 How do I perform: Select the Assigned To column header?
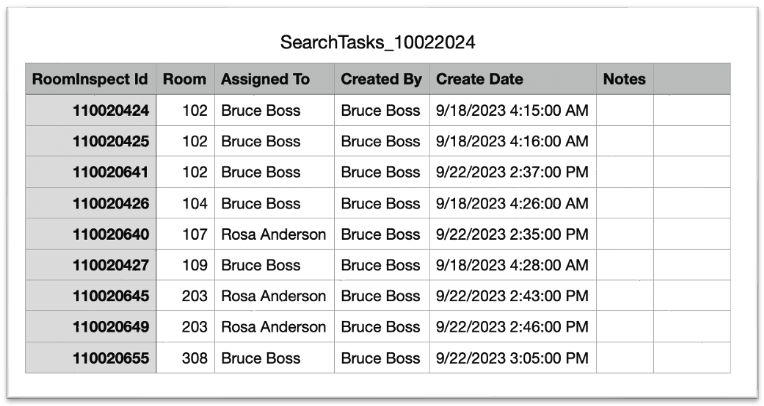pyautogui.click(x=265, y=79)
